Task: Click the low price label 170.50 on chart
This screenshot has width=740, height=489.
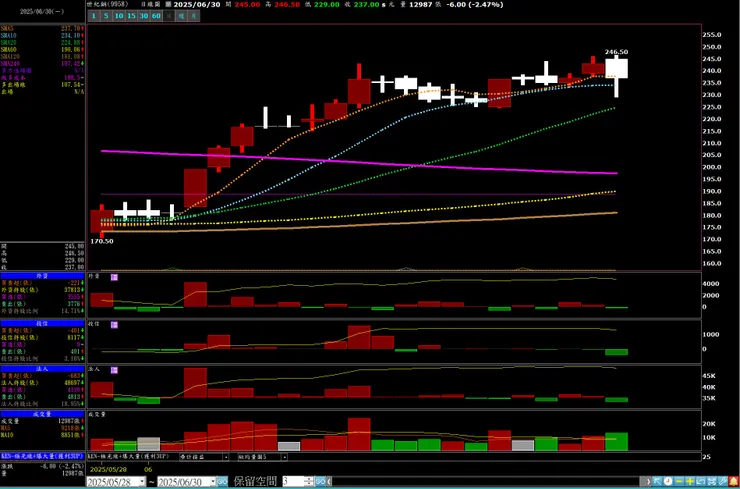Action: 102,241
